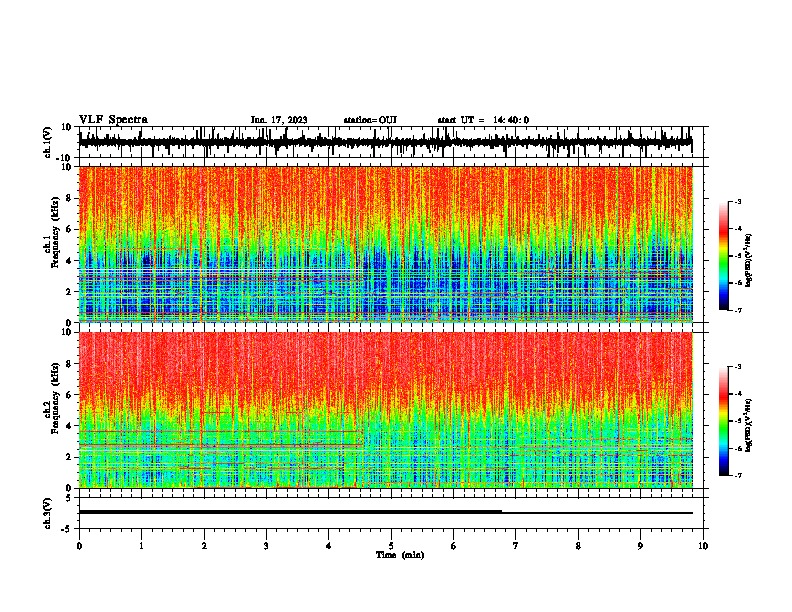The image size is (792, 612).
Task: Click the "-7" label on ch.2 color scale
Action: coord(738,476)
